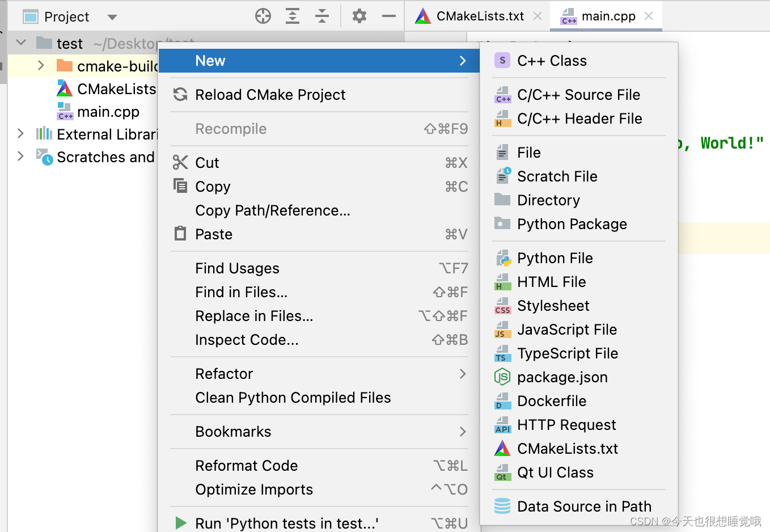Screen dimensions: 770x532
Task: Create a package.json file
Action: 562,377
